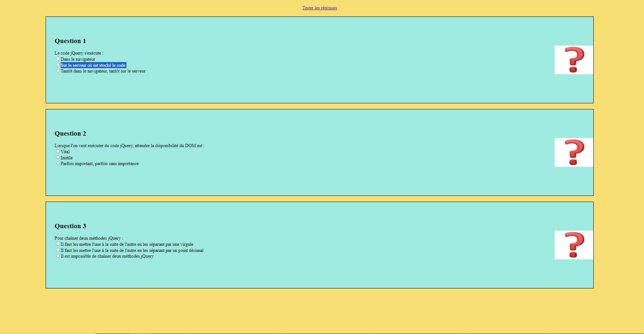Select the 'Dans le navigateur' radio button
This screenshot has height=334, width=644.
tap(58, 58)
